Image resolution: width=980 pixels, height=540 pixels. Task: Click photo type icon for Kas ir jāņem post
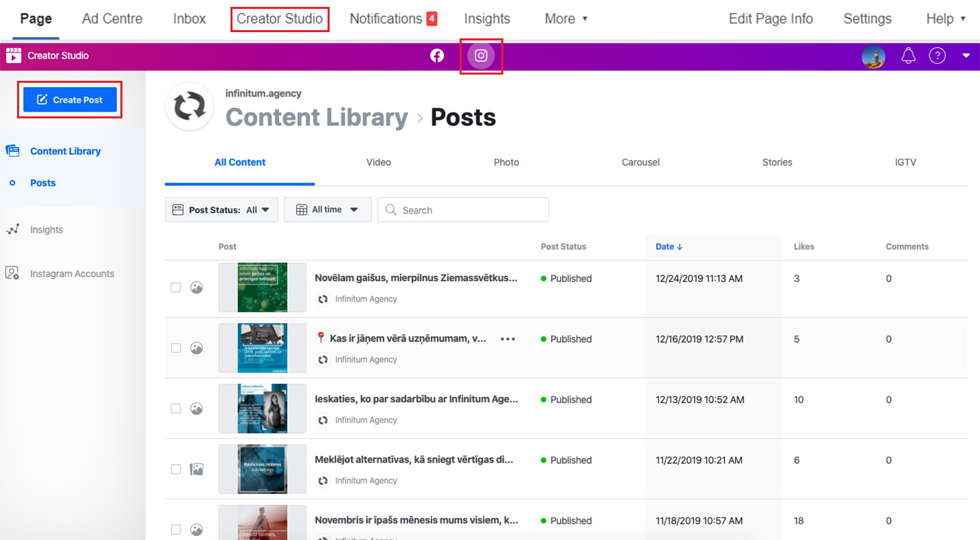[196, 348]
